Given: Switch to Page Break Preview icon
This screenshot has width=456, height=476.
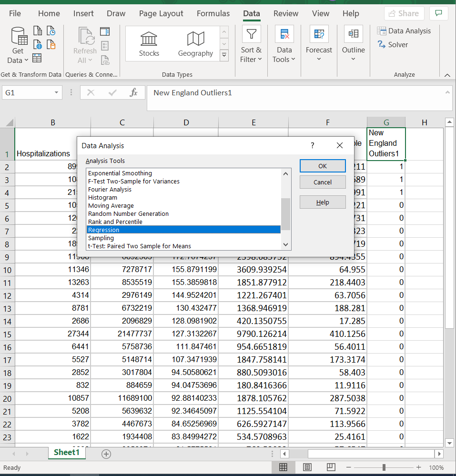Looking at the screenshot, I should coord(331,467).
